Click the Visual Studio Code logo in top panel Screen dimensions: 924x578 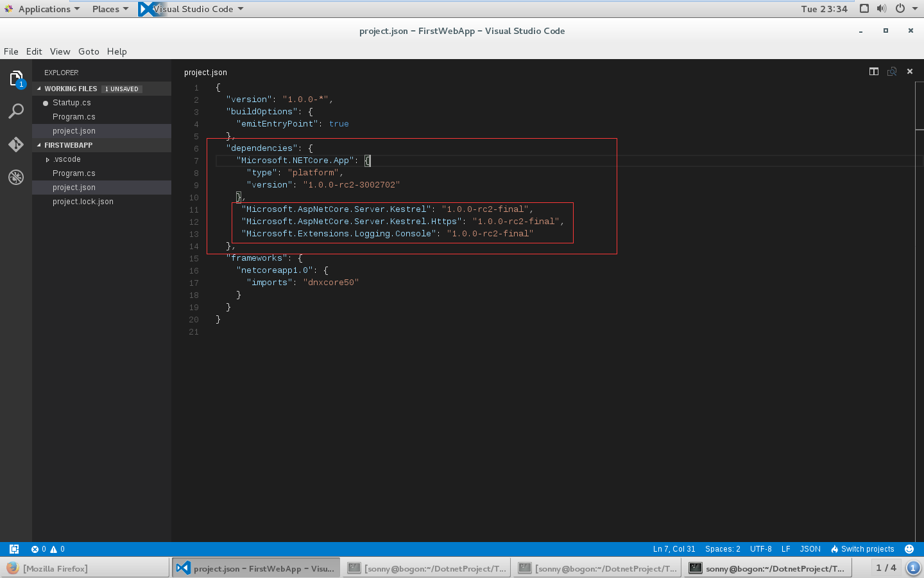146,9
